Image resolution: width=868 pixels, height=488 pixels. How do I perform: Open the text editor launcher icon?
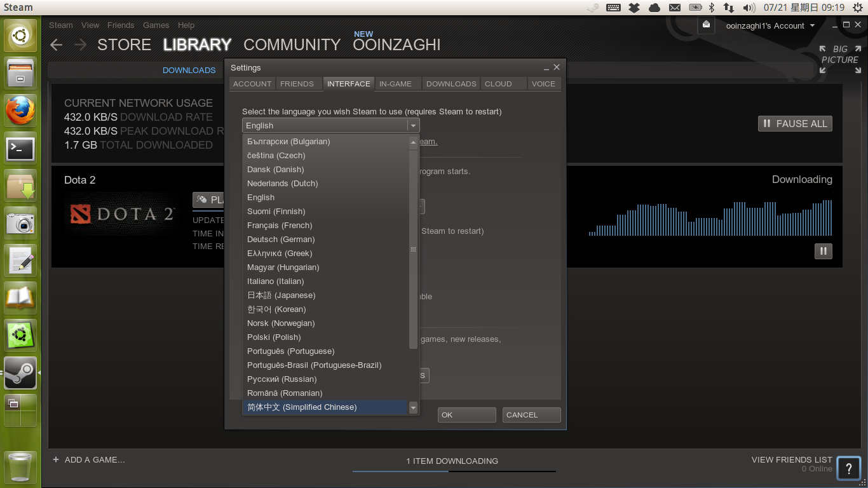pos(20,261)
